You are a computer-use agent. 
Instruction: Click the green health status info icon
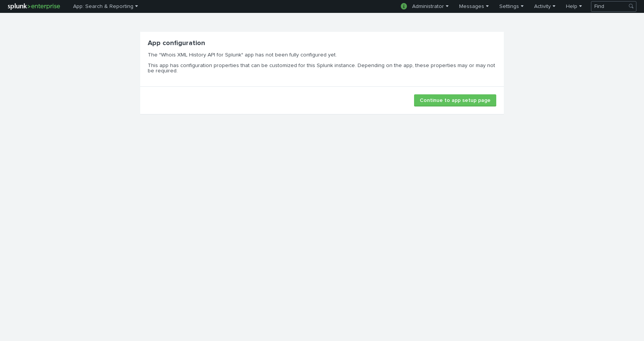(404, 6)
